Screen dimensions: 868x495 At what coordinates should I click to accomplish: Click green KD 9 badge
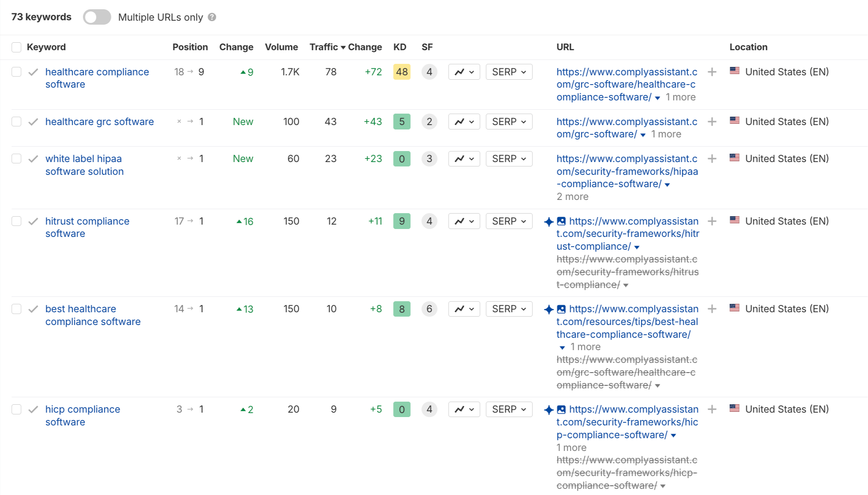coord(402,221)
